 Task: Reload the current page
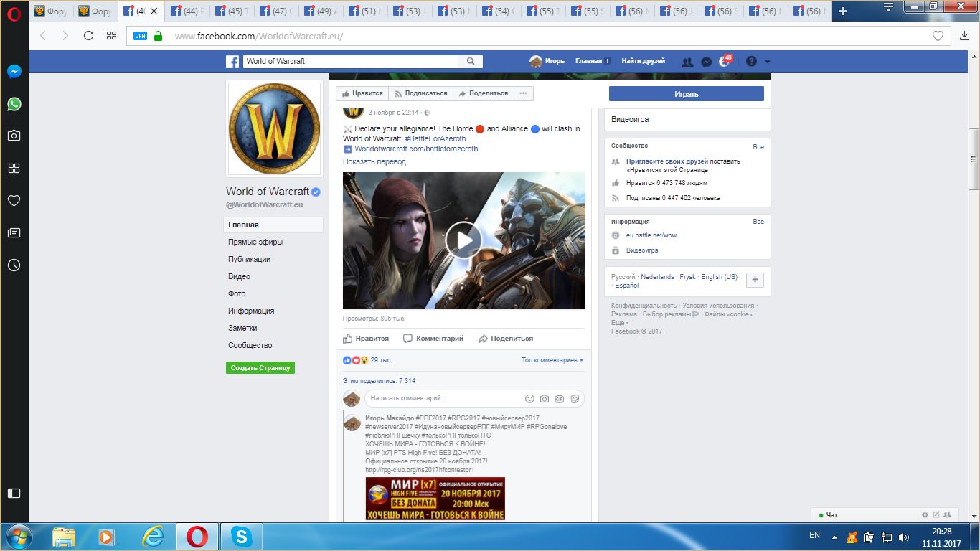[x=88, y=36]
